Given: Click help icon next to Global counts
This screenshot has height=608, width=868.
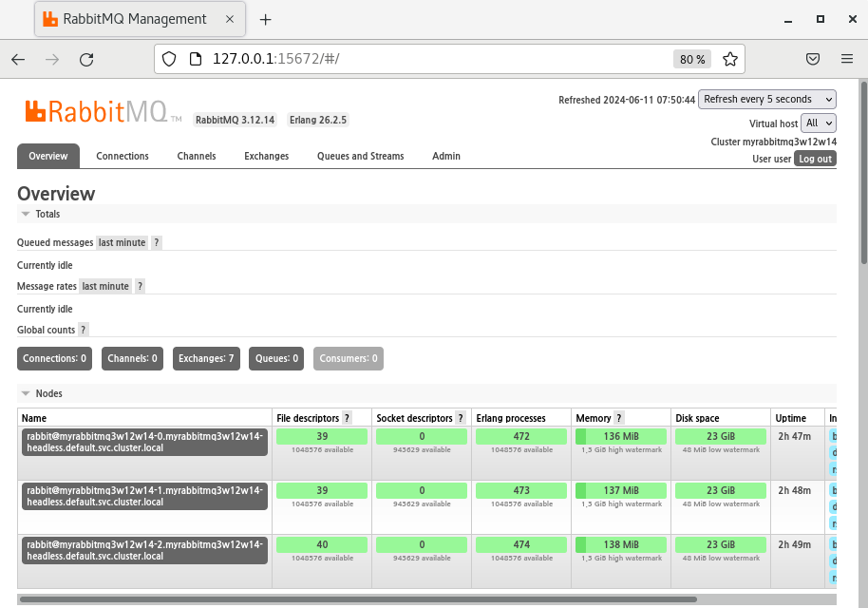Looking at the screenshot, I should [83, 330].
